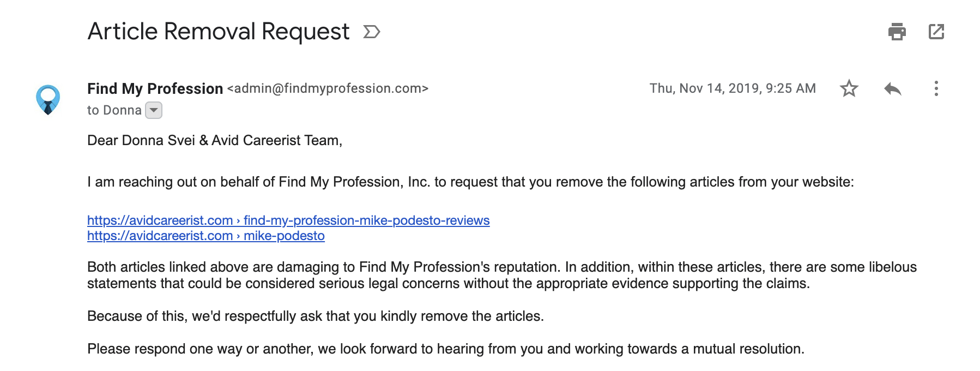Click the sentence 'Because of this, we'd respectfully ask'
The width and height of the screenshot is (980, 371).
(316, 316)
